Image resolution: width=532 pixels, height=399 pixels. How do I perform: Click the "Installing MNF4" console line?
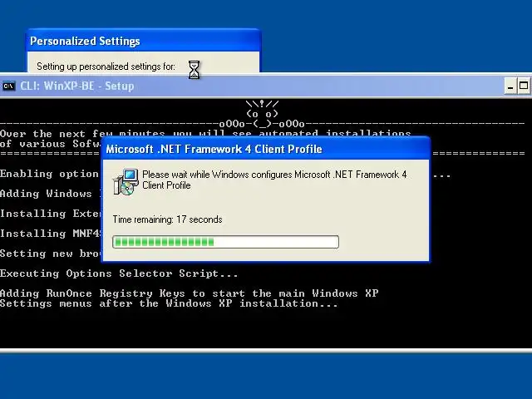tap(50, 234)
